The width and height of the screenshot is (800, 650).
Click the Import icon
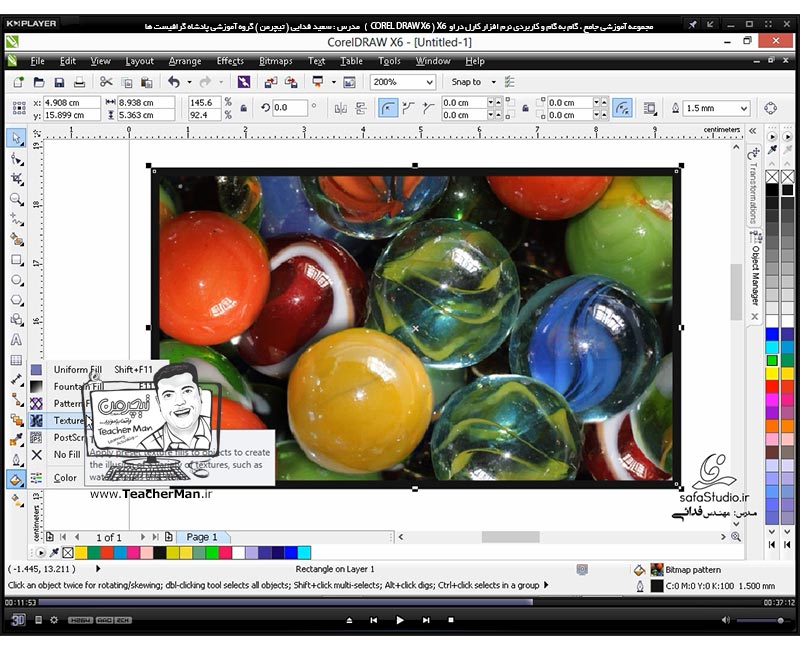tap(271, 82)
